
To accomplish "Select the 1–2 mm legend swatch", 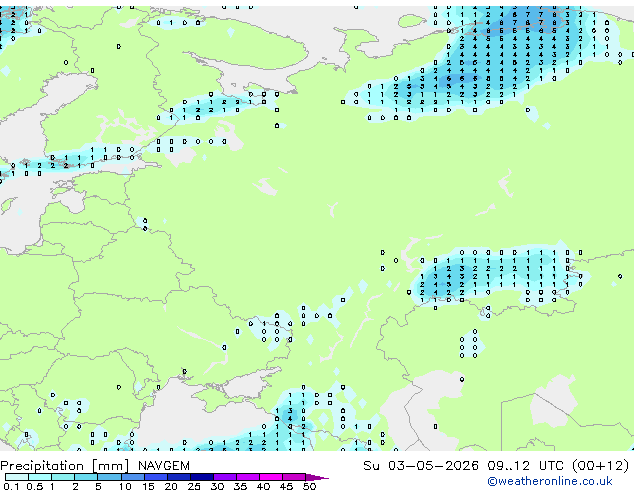I will click(63, 477).
